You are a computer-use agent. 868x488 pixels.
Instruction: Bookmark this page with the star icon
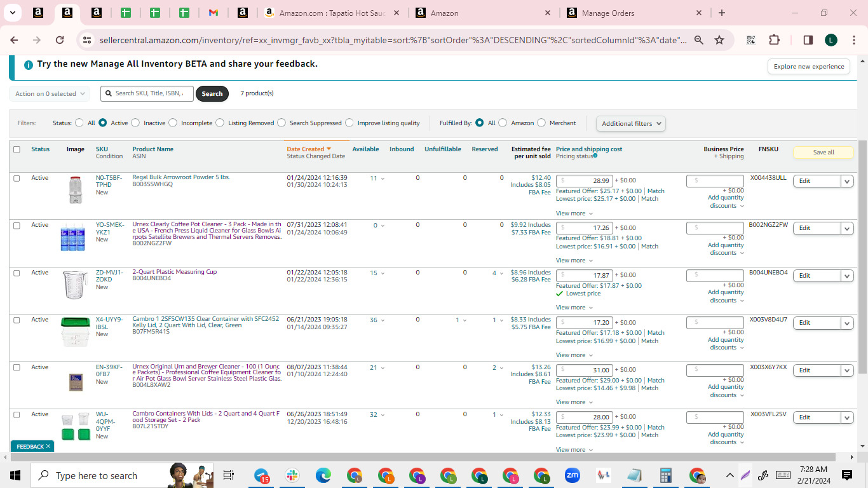[x=719, y=40]
